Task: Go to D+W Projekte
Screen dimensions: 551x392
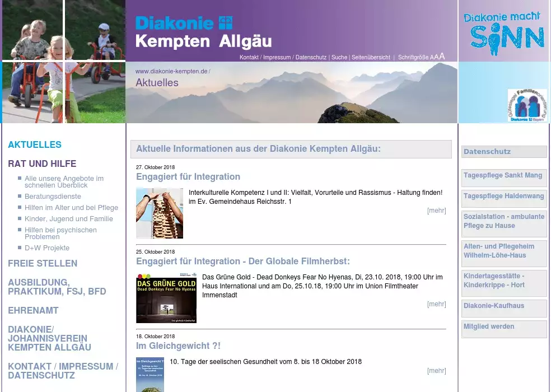Action: pyautogui.click(x=47, y=248)
